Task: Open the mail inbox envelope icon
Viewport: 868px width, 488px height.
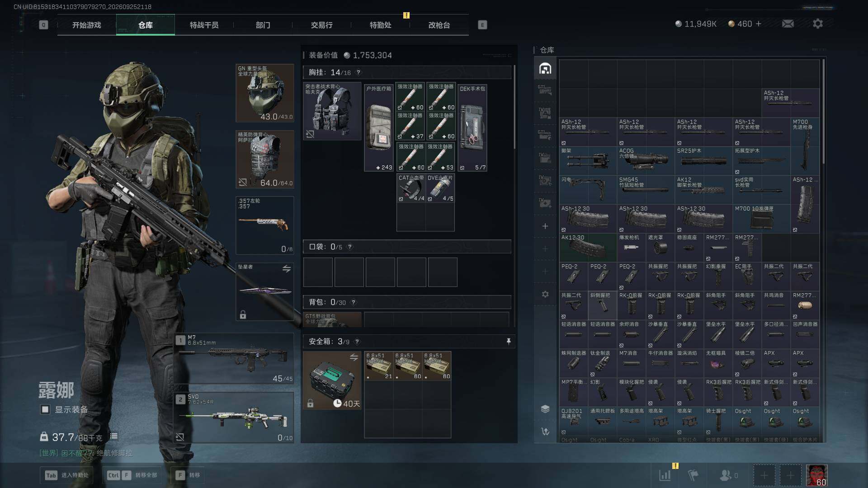Action: tap(788, 23)
